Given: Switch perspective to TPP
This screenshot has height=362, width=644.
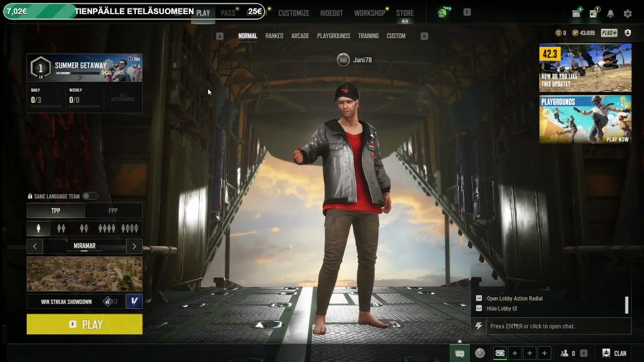Looking at the screenshot, I should point(56,211).
